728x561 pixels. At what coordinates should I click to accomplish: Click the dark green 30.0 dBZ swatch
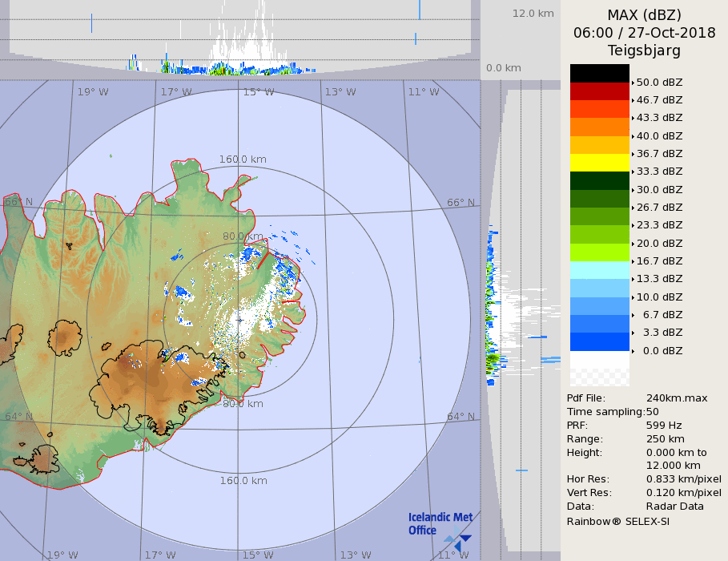[x=599, y=180]
